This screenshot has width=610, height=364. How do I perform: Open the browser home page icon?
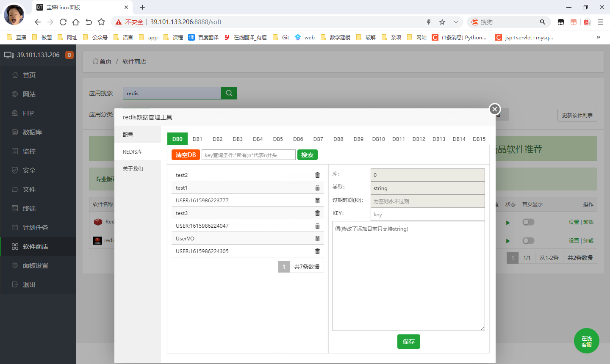click(x=76, y=22)
